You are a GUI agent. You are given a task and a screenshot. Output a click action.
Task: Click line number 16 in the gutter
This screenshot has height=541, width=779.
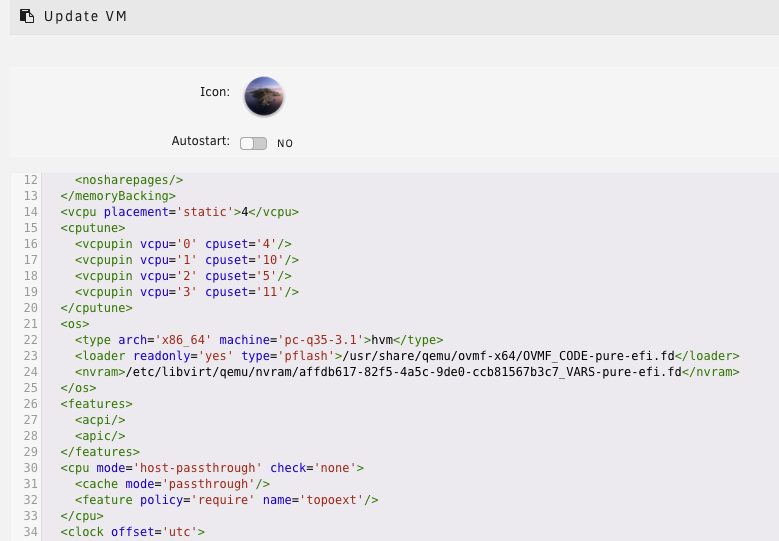[31, 244]
